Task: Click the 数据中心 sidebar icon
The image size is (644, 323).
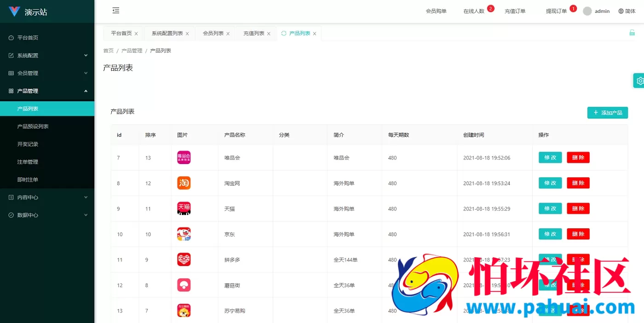Action: pos(11,215)
